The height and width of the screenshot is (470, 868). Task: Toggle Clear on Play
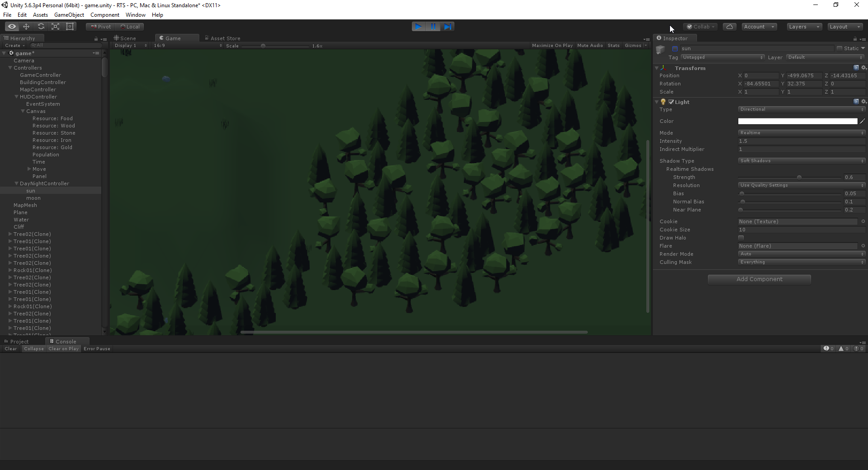point(63,349)
